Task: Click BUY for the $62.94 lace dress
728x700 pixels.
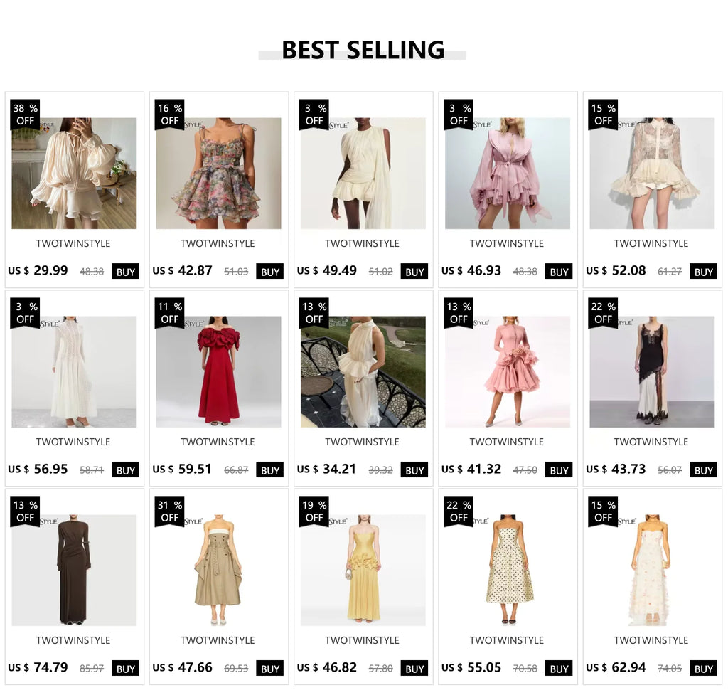Action: [x=703, y=669]
